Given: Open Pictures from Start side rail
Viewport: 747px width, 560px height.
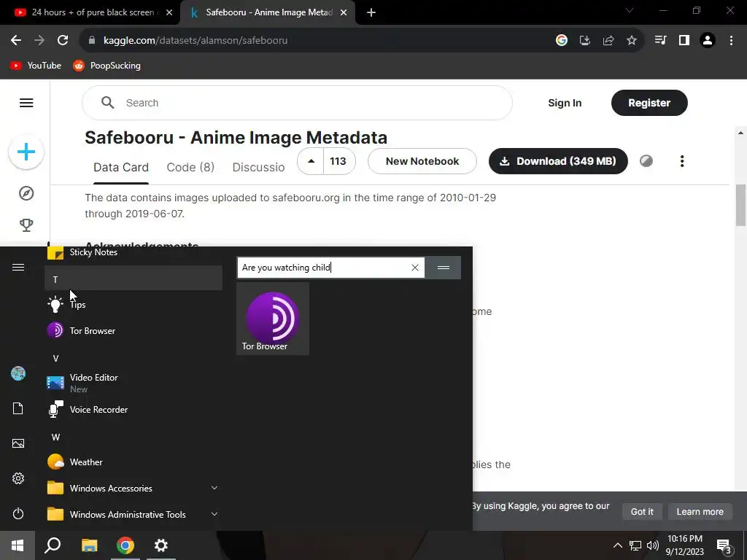Looking at the screenshot, I should 18,443.
